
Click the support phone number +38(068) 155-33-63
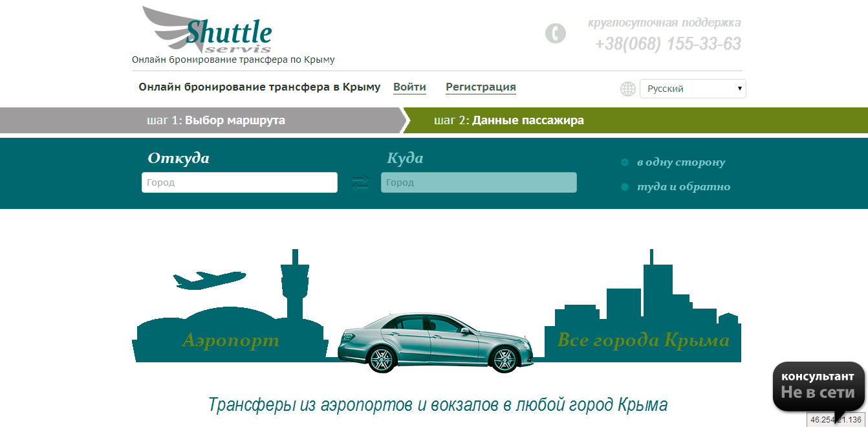[667, 44]
